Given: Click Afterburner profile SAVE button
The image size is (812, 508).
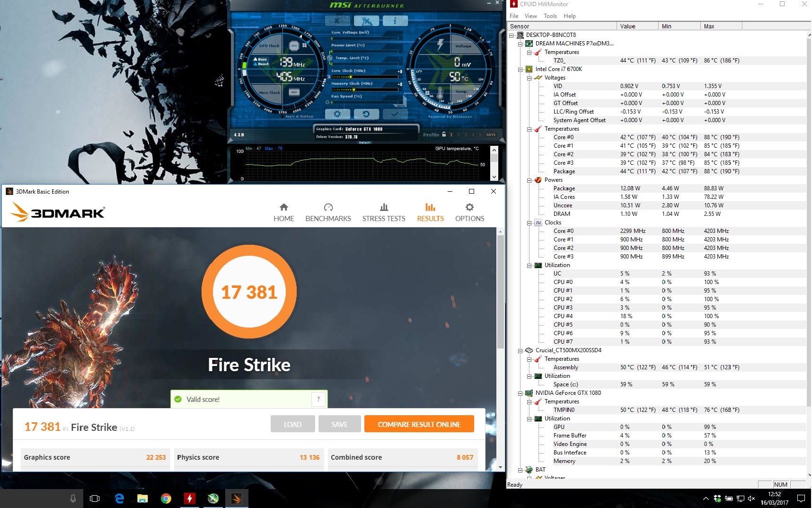Looking at the screenshot, I should click(491, 134).
